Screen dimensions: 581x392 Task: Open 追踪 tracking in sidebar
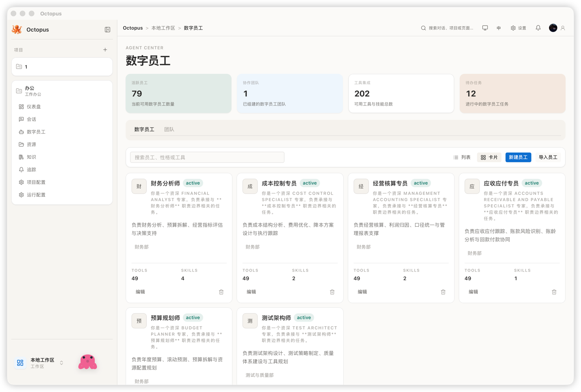point(62,170)
